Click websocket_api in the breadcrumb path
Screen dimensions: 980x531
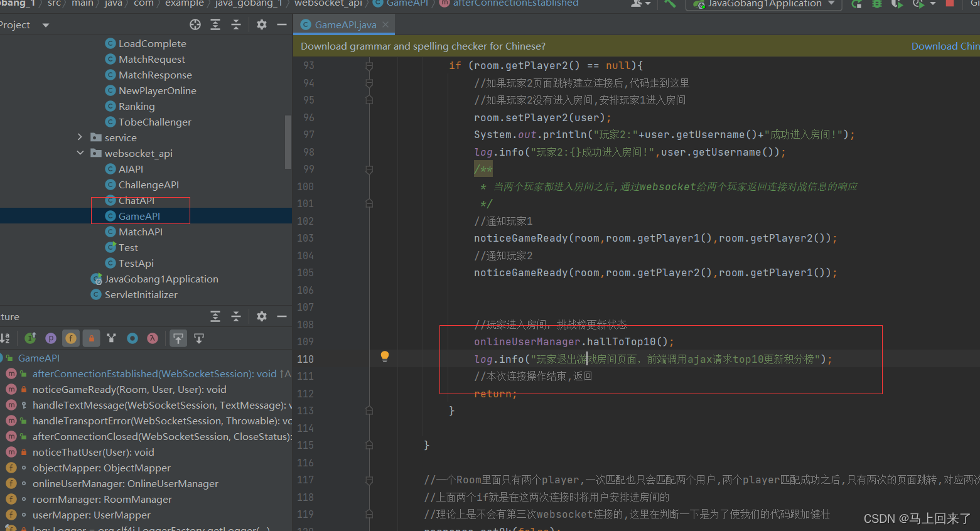[x=328, y=3]
